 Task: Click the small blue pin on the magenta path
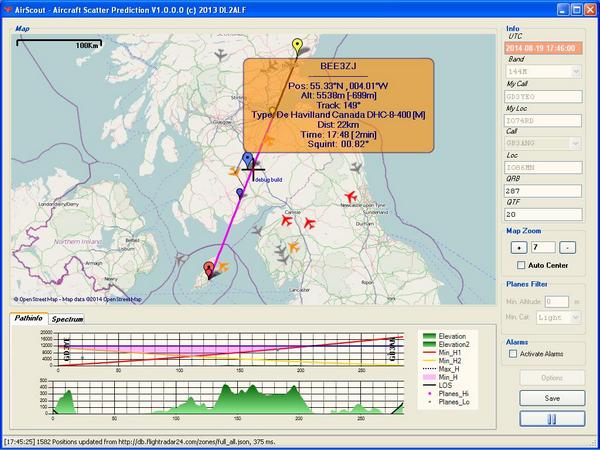coord(240,193)
